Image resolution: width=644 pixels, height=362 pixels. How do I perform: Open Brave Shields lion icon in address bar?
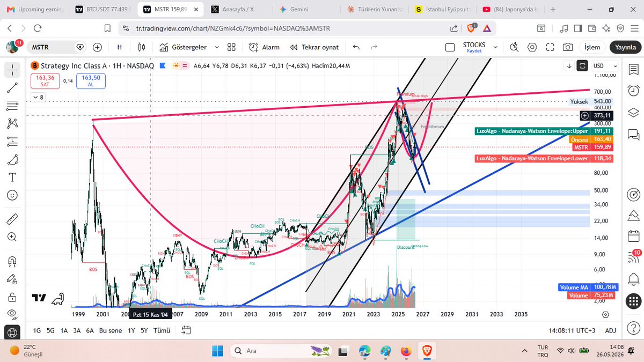click(472, 28)
